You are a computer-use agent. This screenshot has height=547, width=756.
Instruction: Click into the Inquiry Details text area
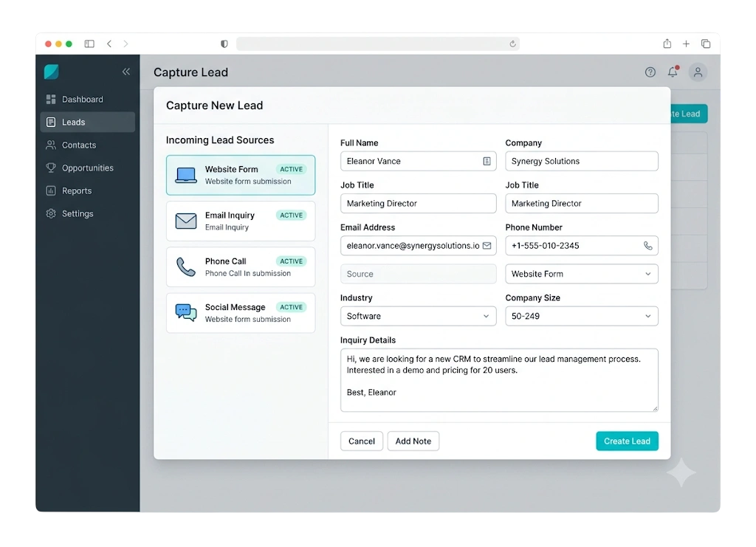(x=499, y=380)
